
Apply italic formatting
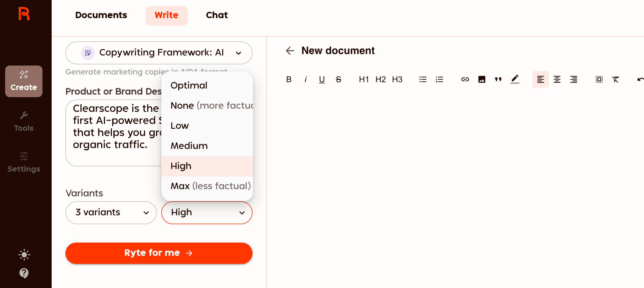click(x=306, y=79)
